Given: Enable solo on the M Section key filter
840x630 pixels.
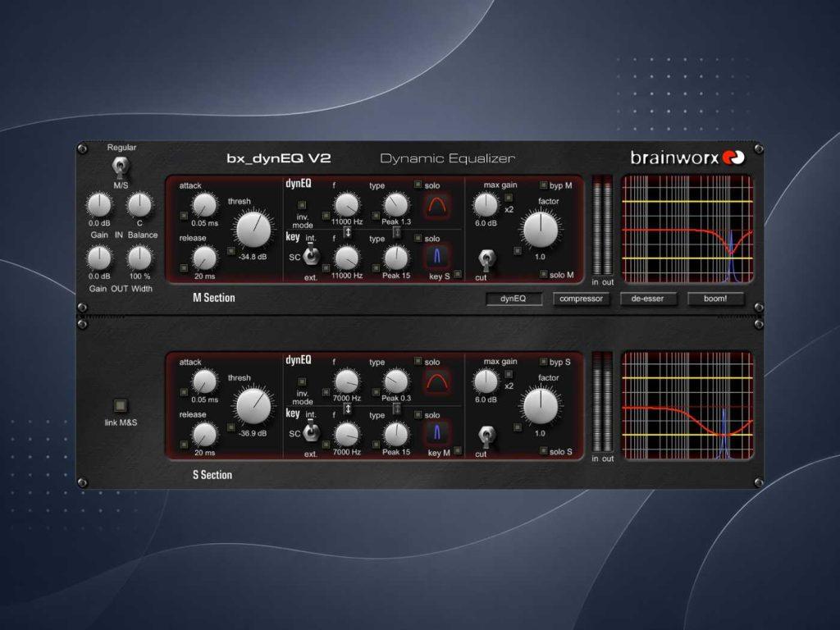Looking at the screenshot, I should [x=418, y=237].
